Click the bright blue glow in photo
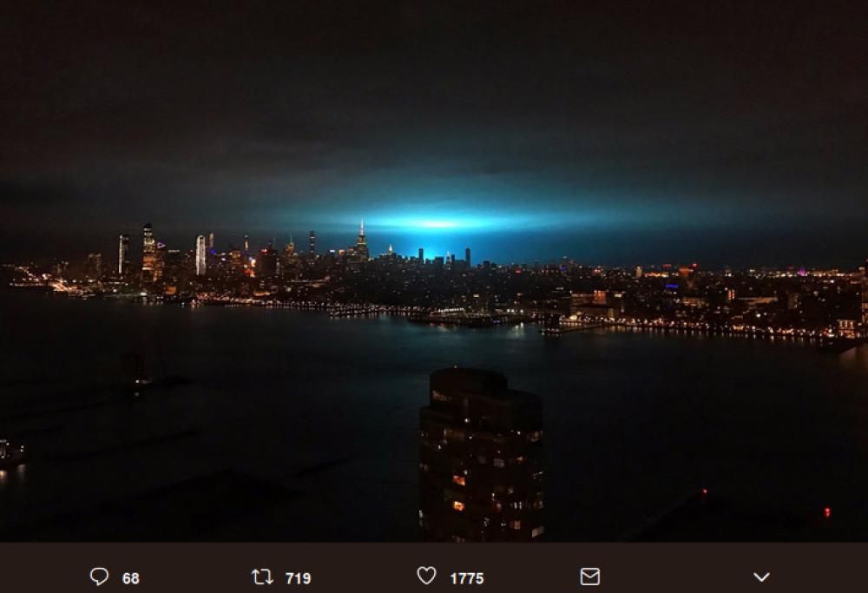This screenshot has width=868, height=593. coord(437,224)
